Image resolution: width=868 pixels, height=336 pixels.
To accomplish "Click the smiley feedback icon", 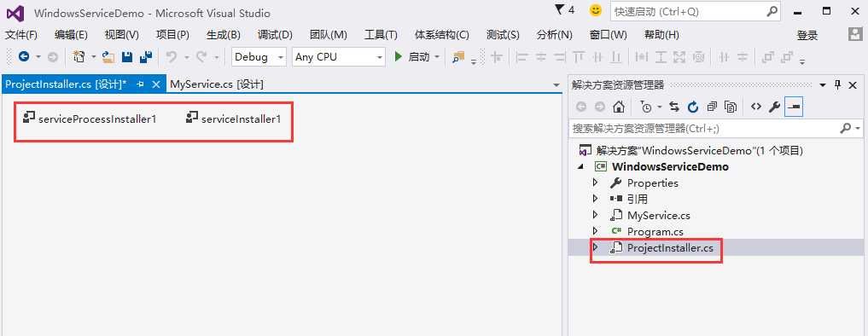I will pyautogui.click(x=596, y=10).
